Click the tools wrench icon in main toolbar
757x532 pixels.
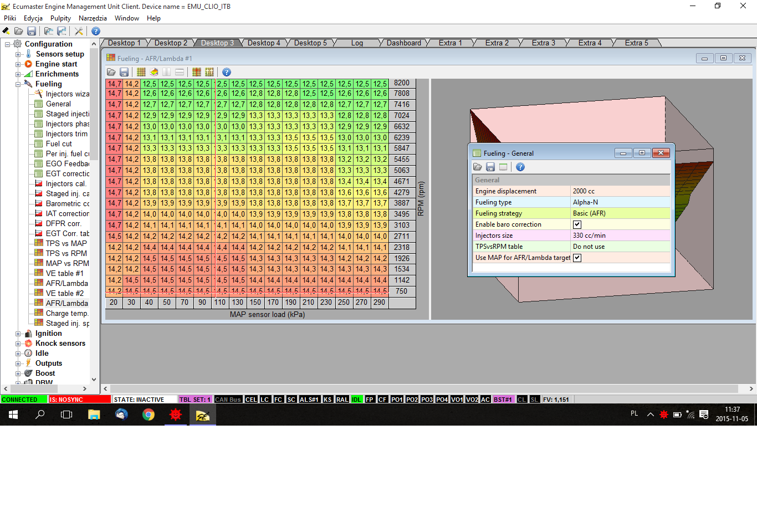pyautogui.click(x=79, y=32)
